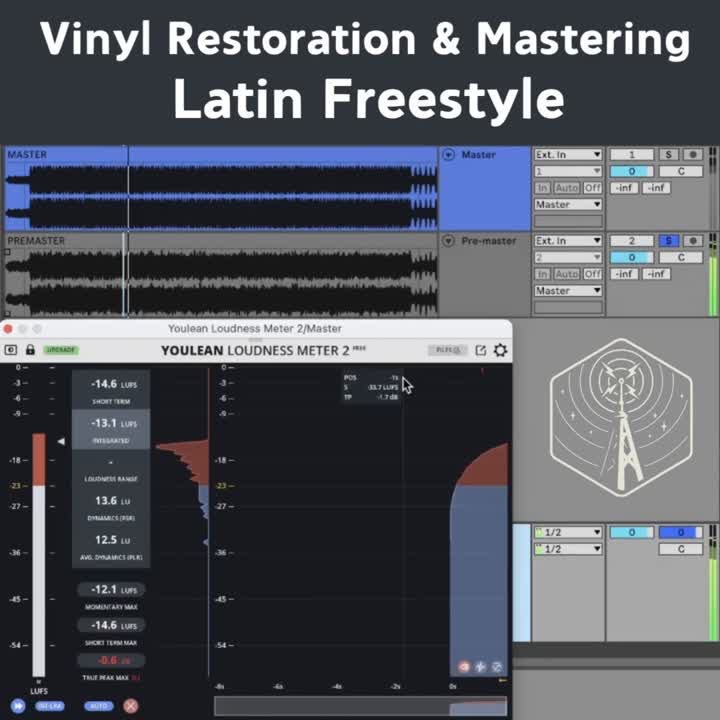
Task: Select the PREMASTER audio clip waveform
Action: coord(220,281)
